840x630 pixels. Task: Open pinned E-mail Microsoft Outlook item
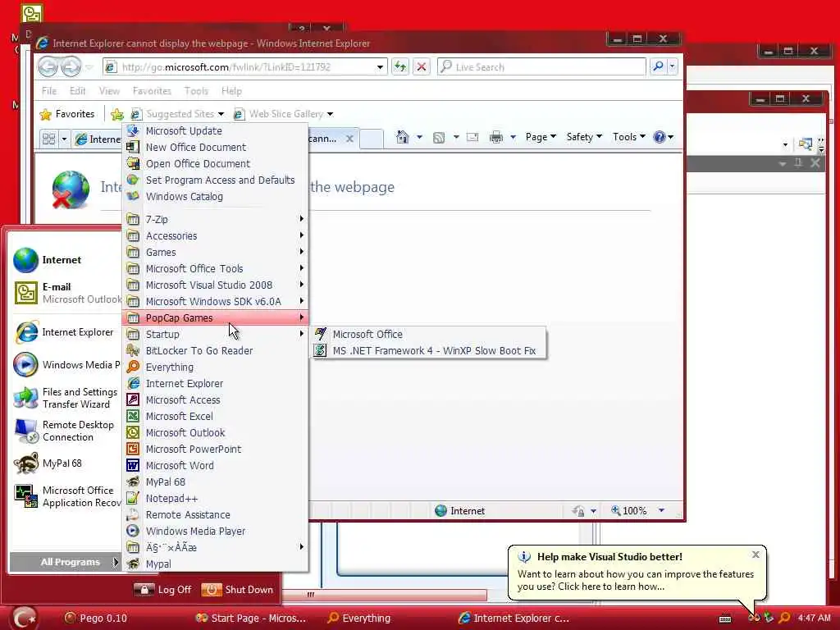tap(66, 293)
